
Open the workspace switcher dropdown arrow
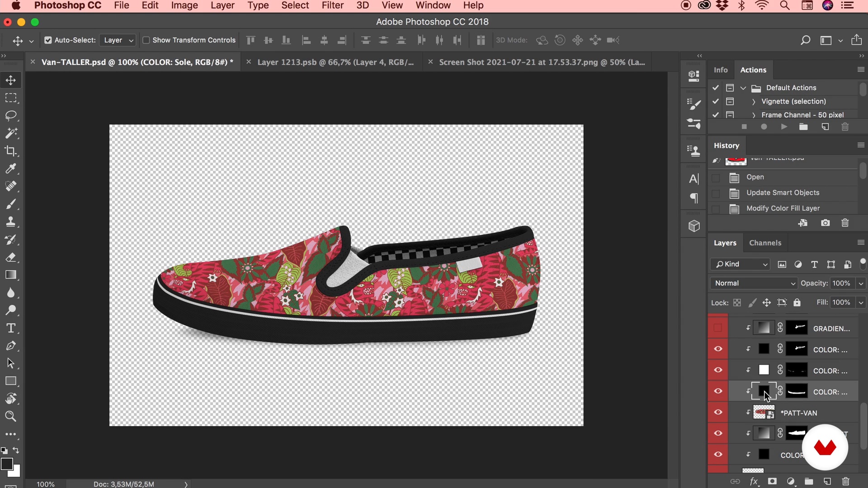tap(840, 41)
